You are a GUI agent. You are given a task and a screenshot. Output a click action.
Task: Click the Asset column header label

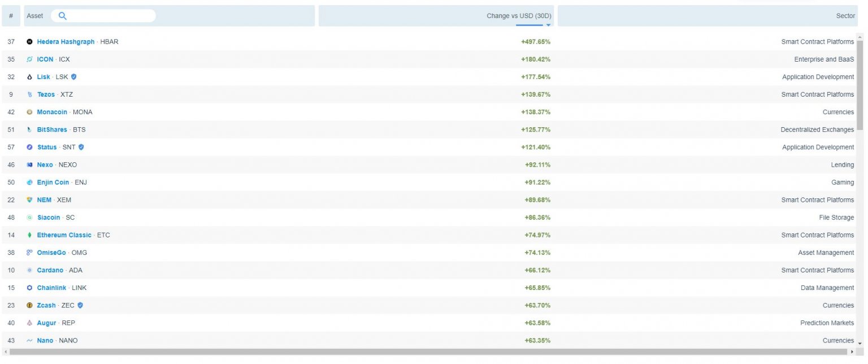tap(35, 16)
